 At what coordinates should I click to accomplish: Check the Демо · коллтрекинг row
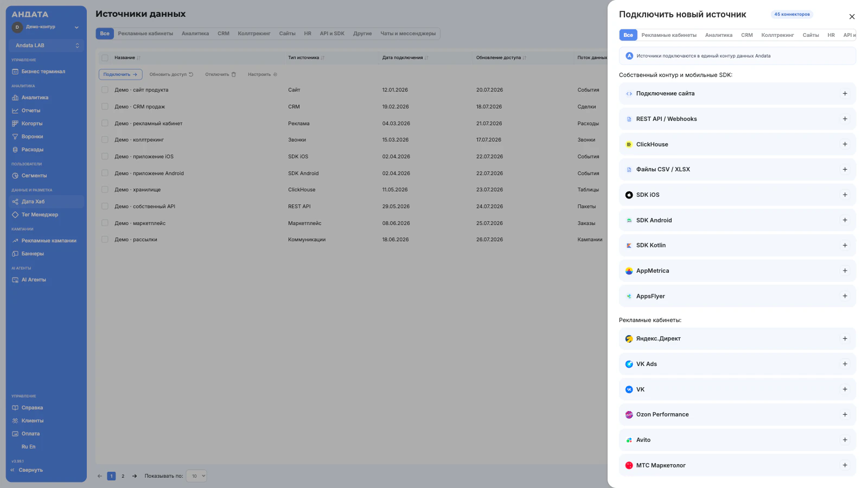[105, 140]
